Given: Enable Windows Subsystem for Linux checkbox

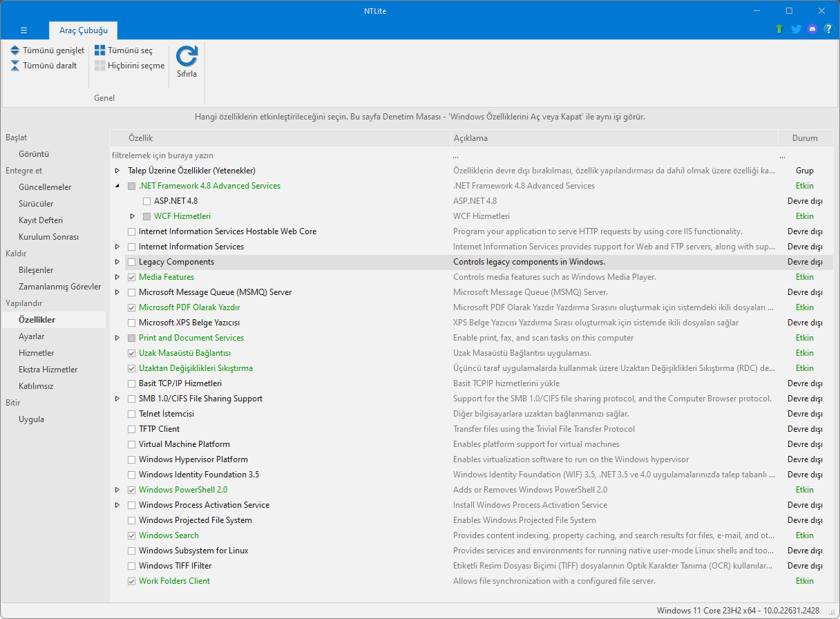Looking at the screenshot, I should (x=132, y=551).
